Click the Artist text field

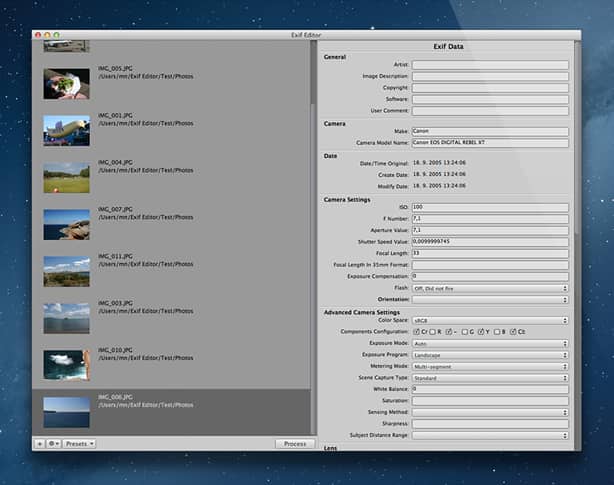tap(489, 65)
